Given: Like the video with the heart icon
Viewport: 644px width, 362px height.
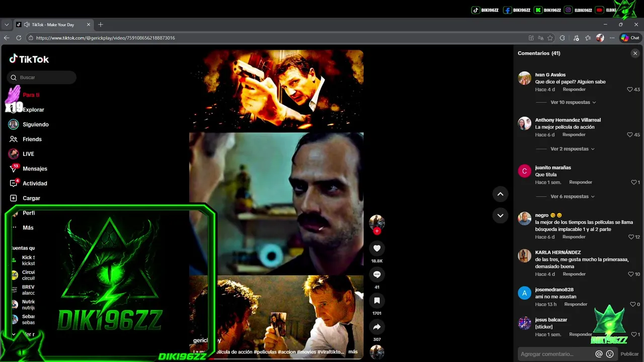Looking at the screenshot, I should click(377, 248).
